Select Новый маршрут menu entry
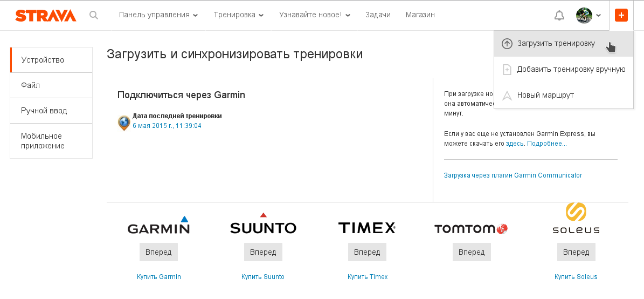The width and height of the screenshot is (644, 299). tap(564, 96)
